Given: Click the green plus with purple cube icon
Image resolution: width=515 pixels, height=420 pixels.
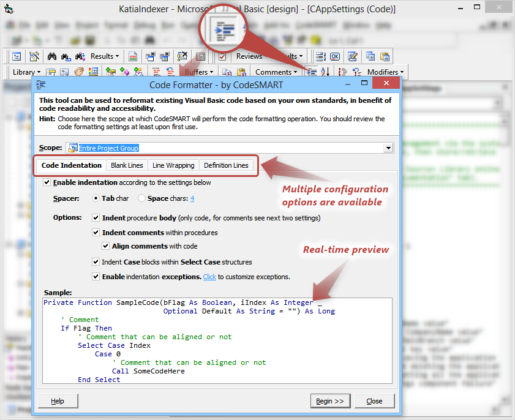Looking at the screenshot, I should (124, 72).
